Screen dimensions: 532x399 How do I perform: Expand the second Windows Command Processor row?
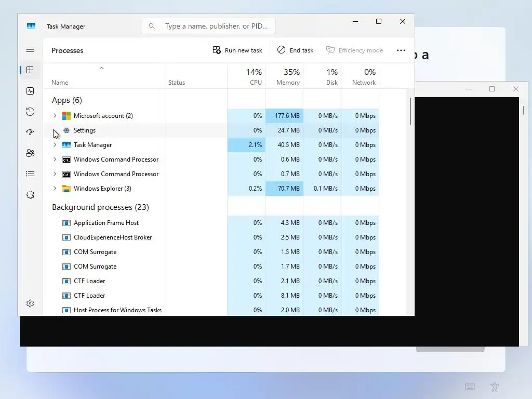point(55,174)
